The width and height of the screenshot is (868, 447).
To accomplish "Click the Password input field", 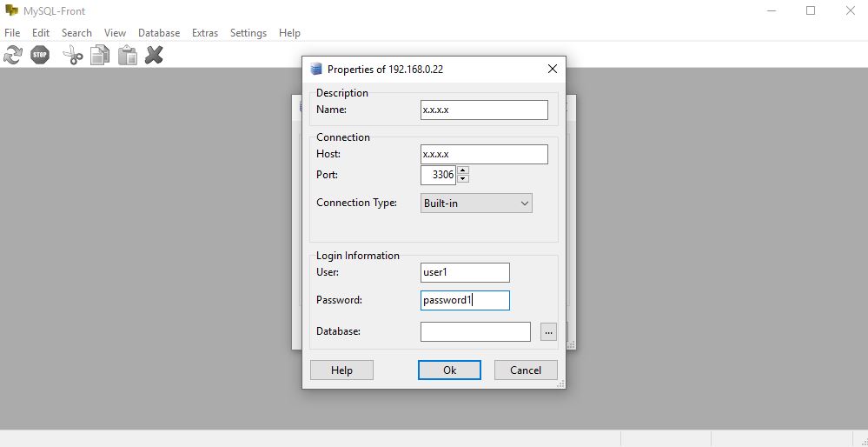I will click(x=465, y=300).
